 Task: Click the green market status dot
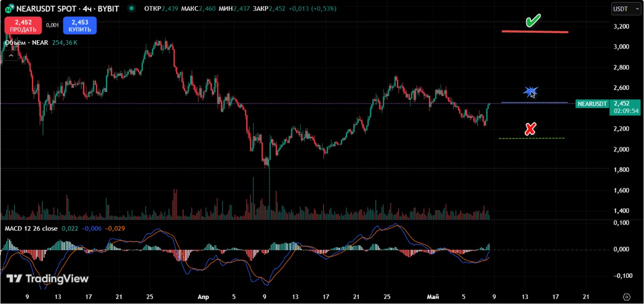[131, 8]
